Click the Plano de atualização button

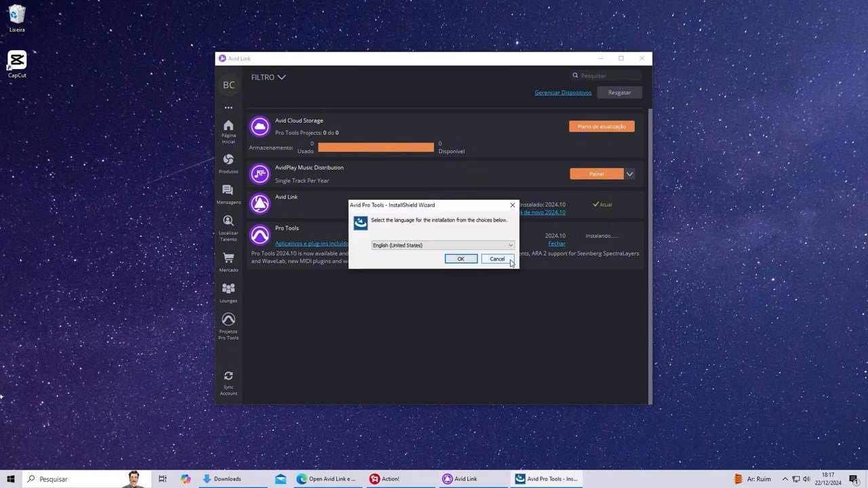(601, 127)
